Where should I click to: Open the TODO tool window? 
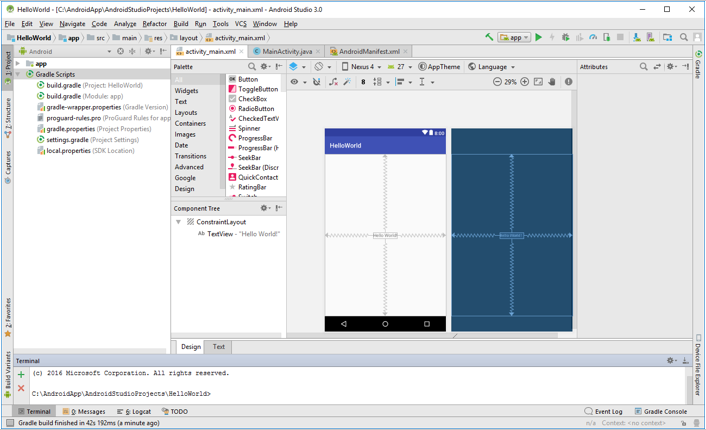click(175, 412)
